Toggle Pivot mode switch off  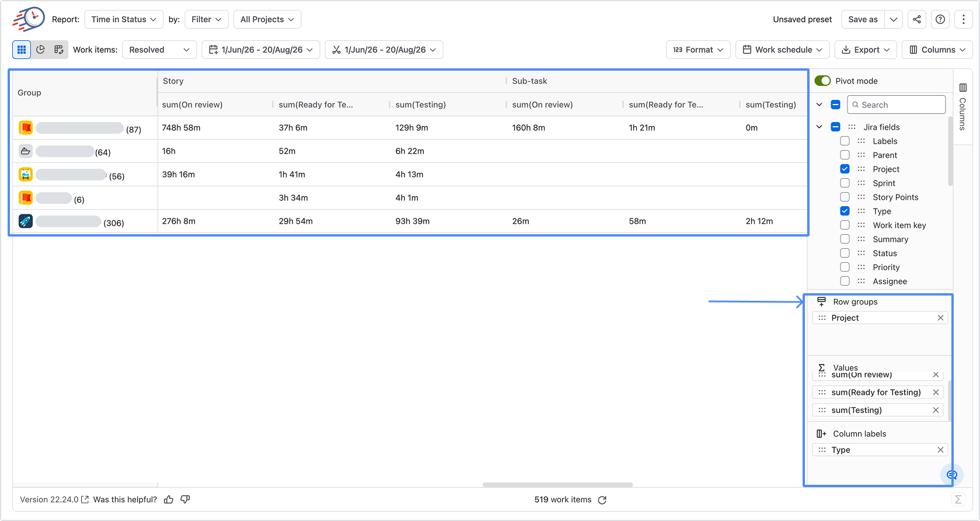822,81
